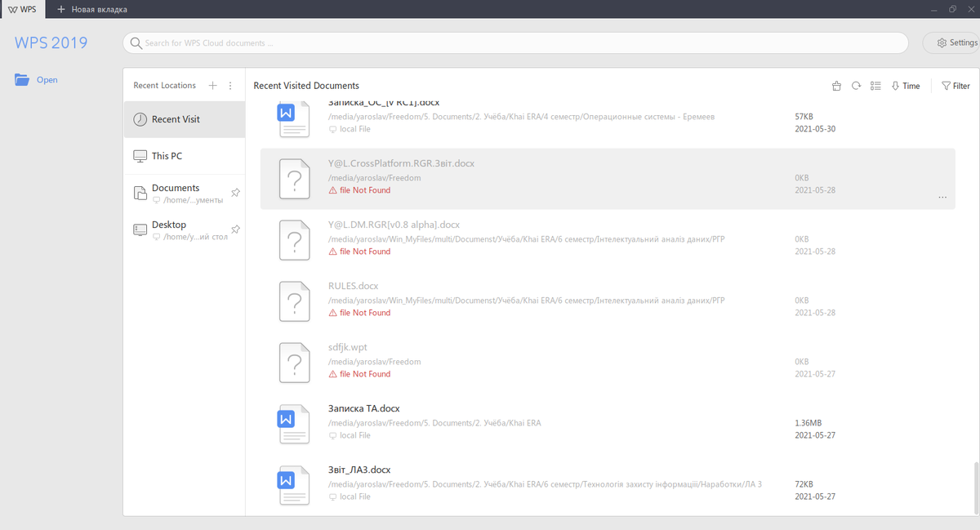Open the WPS home tab
The height and width of the screenshot is (530, 980).
pos(22,9)
